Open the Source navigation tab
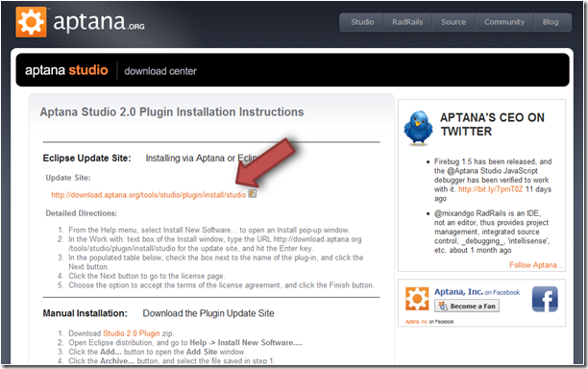The image size is (588, 369). click(453, 22)
